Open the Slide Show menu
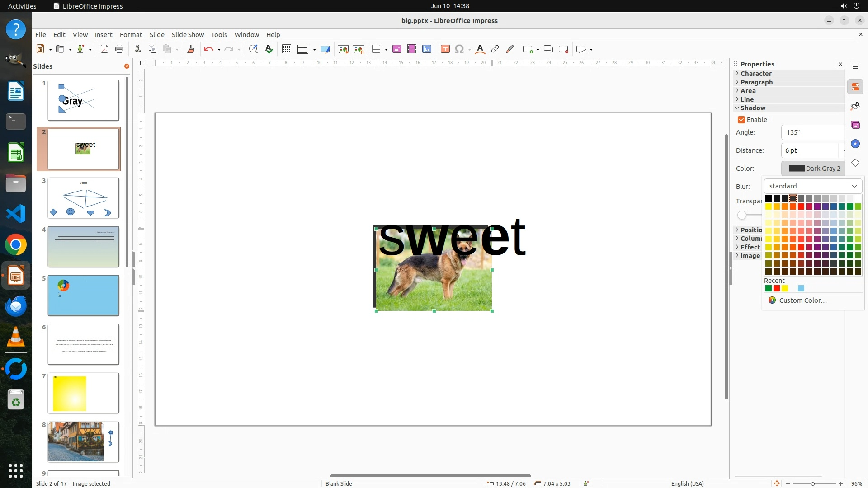The width and height of the screenshot is (868, 488). [x=188, y=35]
